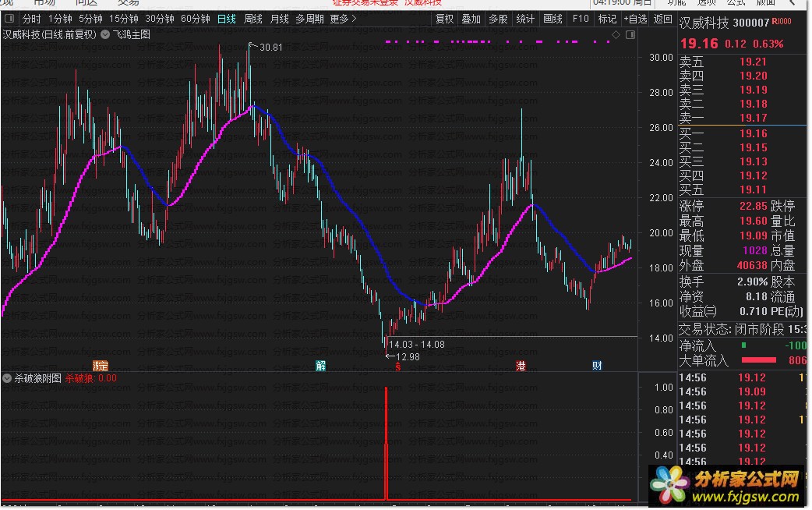Click the stock code 300007
812x510 pixels.
(x=751, y=23)
